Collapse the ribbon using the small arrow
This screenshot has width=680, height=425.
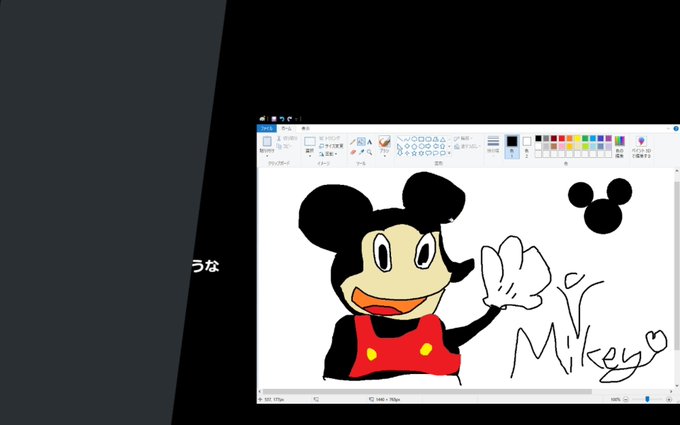coord(668,128)
